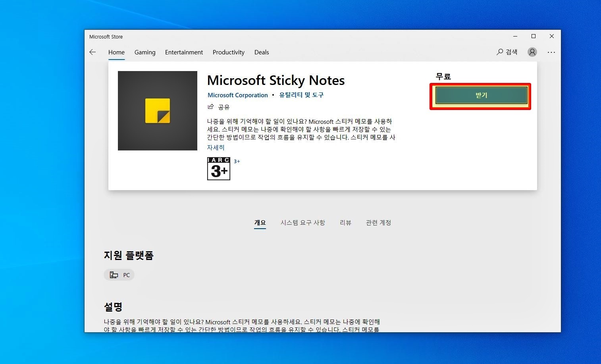Image resolution: width=601 pixels, height=364 pixels.
Task: Open the Microsoft Corporation publisher link
Action: coord(238,95)
